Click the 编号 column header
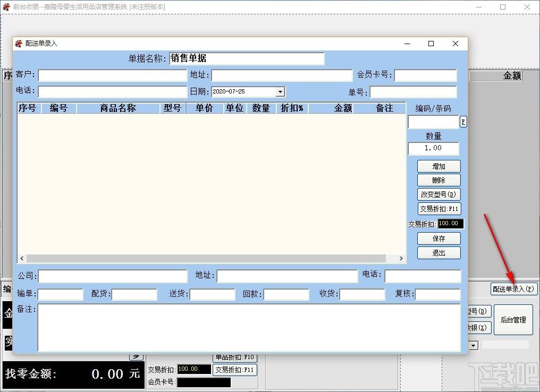This screenshot has height=392, width=540. point(58,108)
